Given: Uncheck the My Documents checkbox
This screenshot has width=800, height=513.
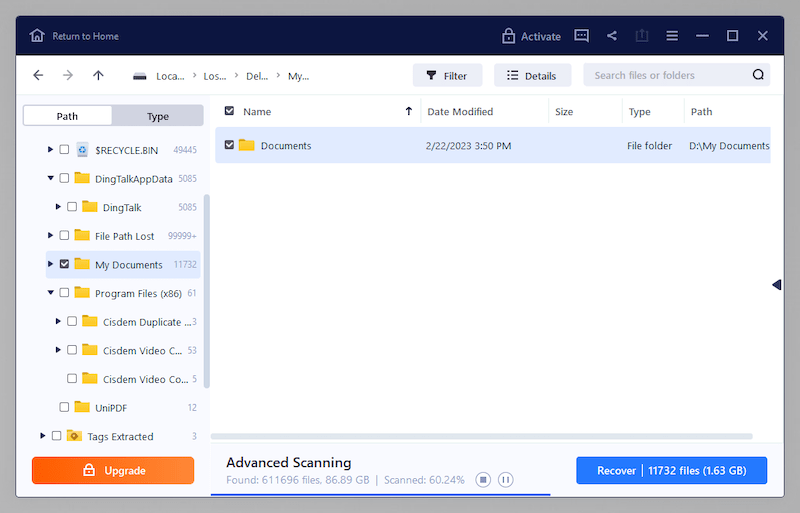Looking at the screenshot, I should point(64,264).
